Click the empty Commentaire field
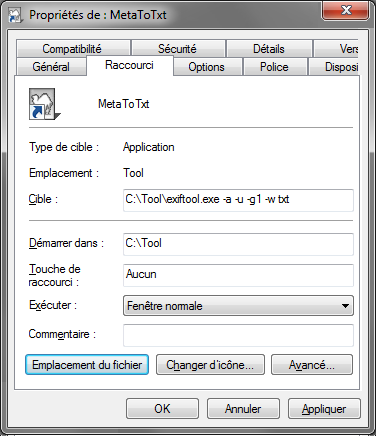Viewport: 376px width, 436px height. (x=238, y=335)
